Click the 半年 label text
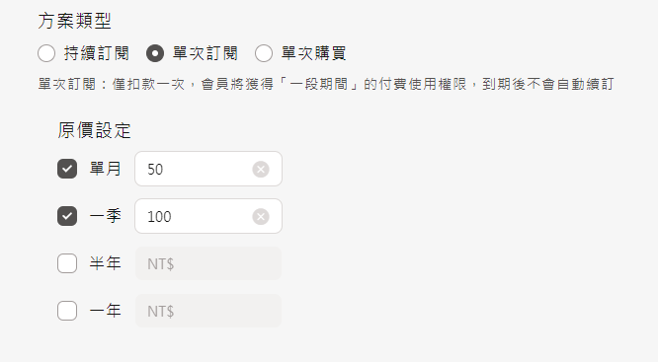This screenshot has width=658, height=362. point(105,263)
